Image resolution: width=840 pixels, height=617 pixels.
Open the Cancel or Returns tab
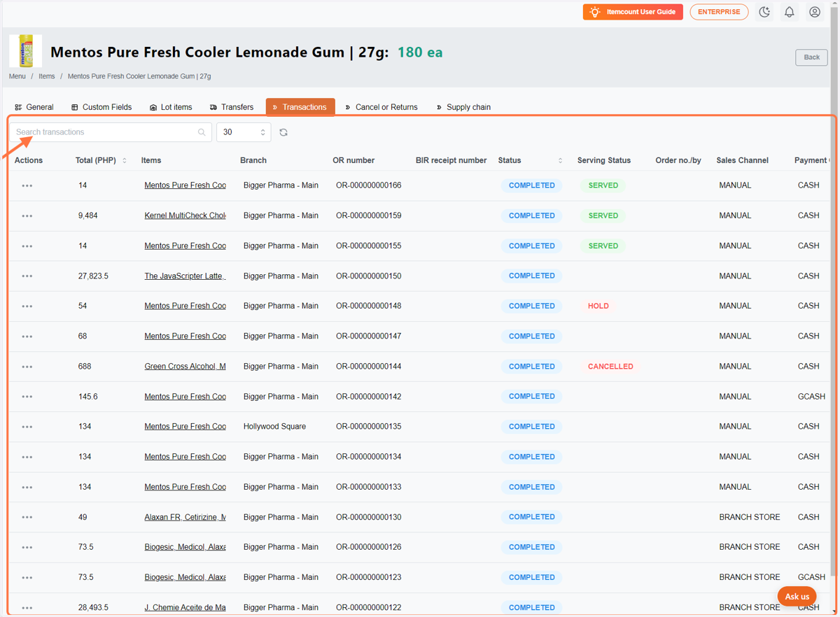pyautogui.click(x=381, y=107)
